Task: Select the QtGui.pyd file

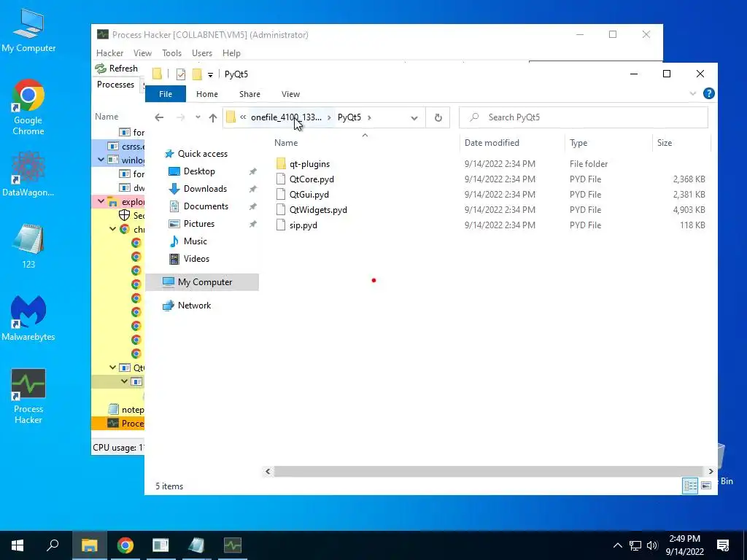Action: coord(309,194)
